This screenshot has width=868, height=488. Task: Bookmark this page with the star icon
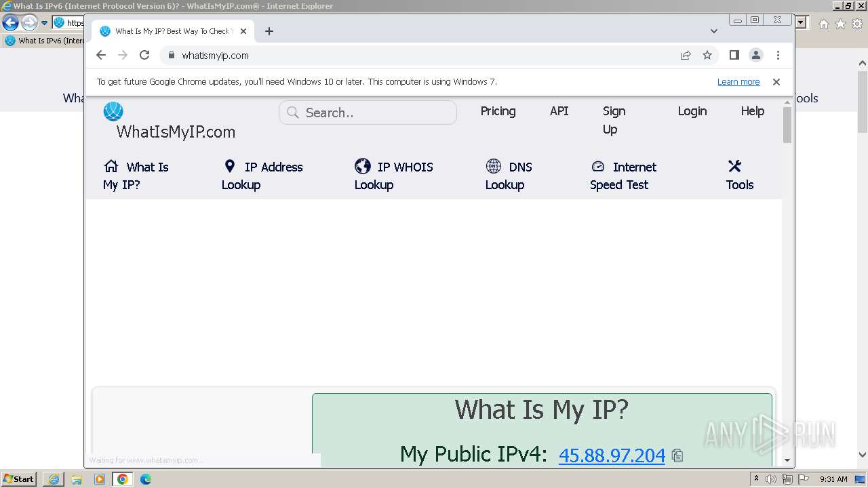pyautogui.click(x=707, y=56)
